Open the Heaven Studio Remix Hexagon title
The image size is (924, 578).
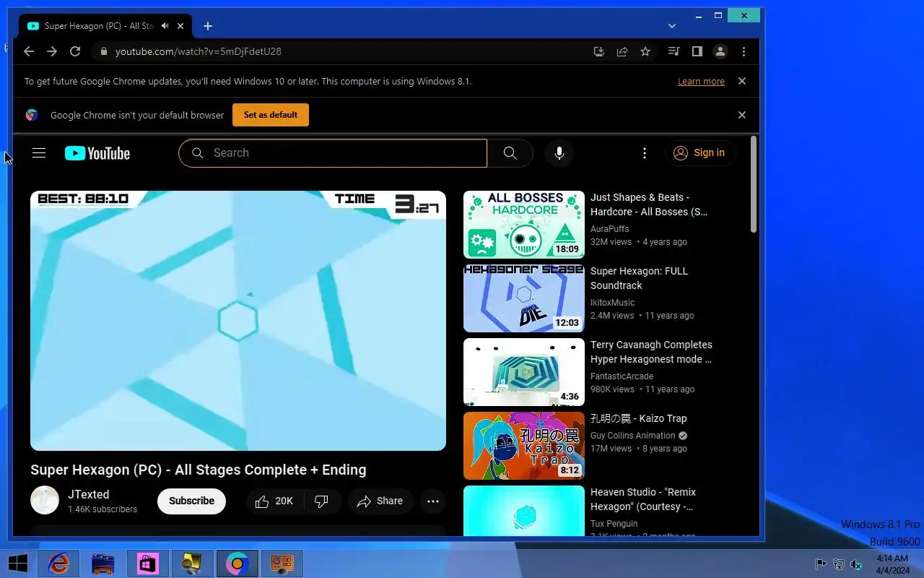[x=643, y=499]
